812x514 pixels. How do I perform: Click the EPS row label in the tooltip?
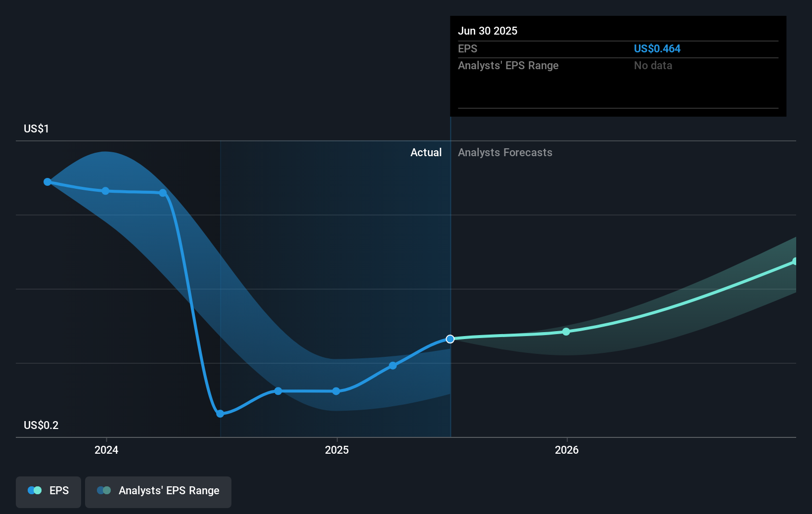click(x=467, y=49)
